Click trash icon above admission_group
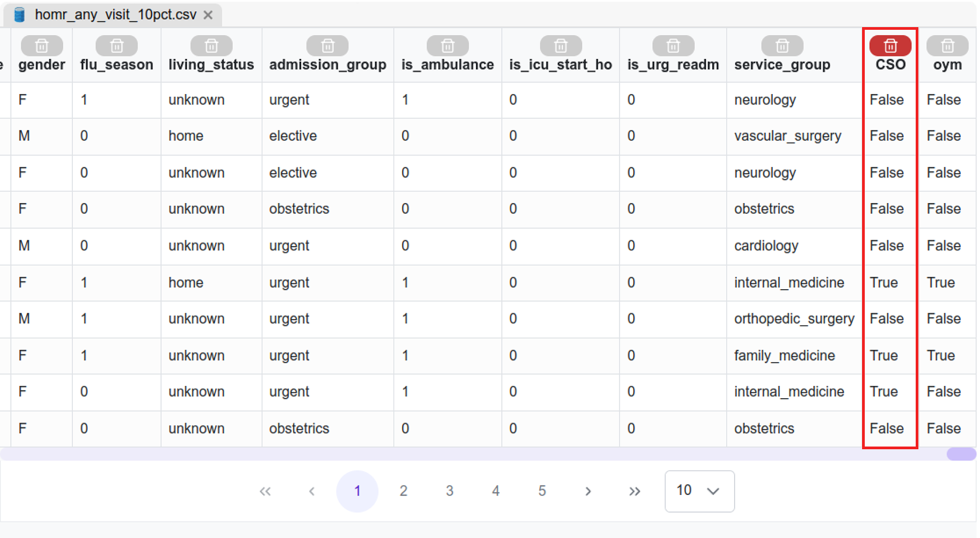The width and height of the screenshot is (980, 538). click(327, 46)
